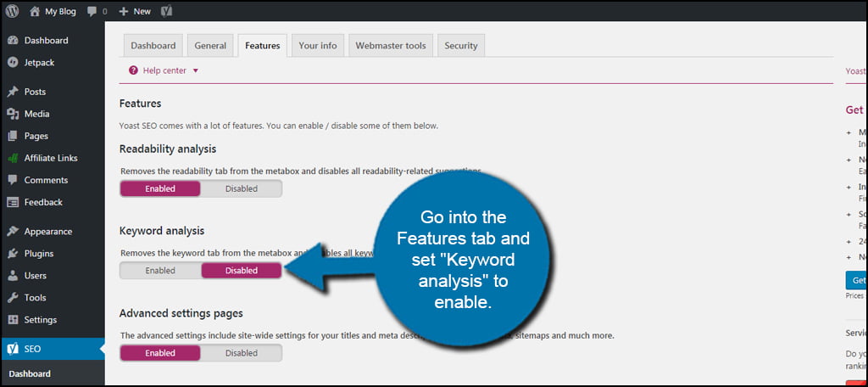Set Keyword analysis to Enabled
Image resolution: width=868 pixels, height=387 pixels.
click(160, 271)
